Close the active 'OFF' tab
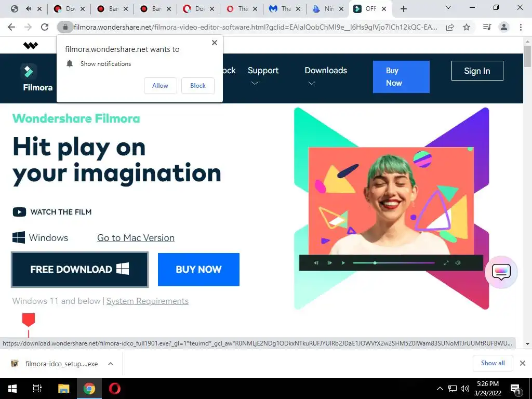532x399 pixels. [x=384, y=9]
